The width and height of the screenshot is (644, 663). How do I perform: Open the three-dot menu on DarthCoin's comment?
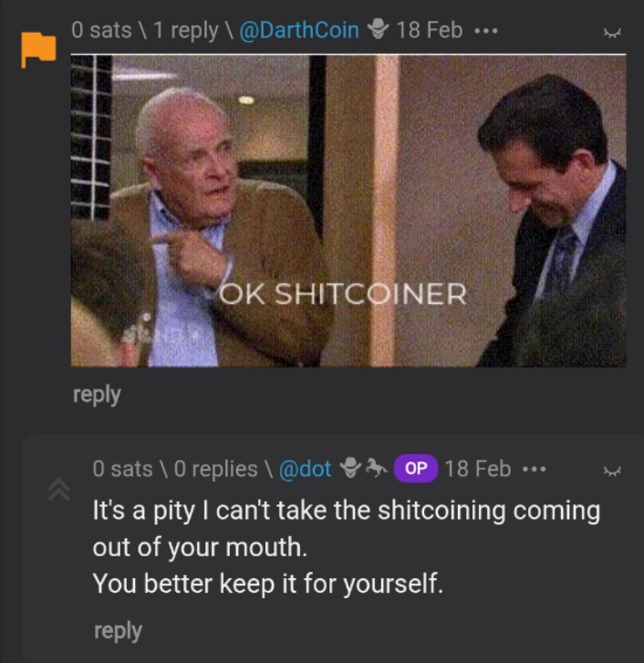[x=486, y=31]
